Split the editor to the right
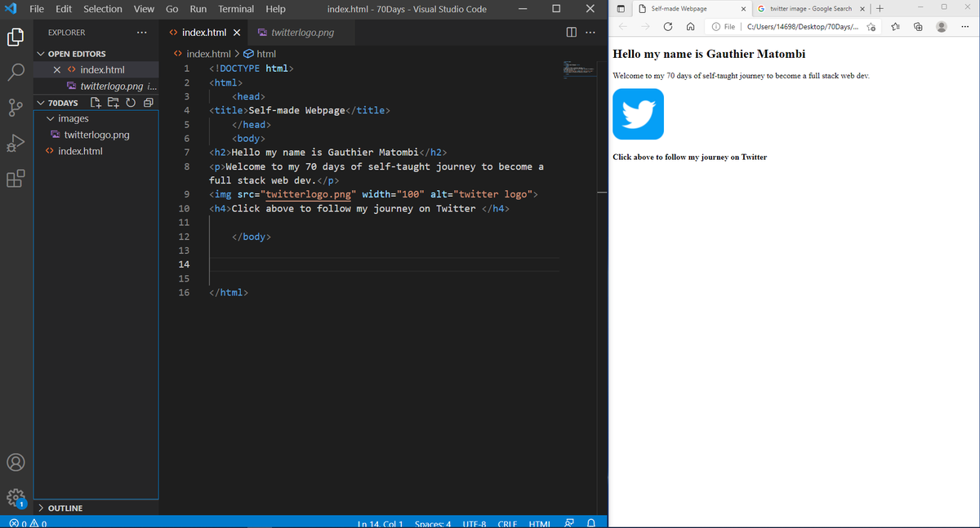 tap(572, 33)
